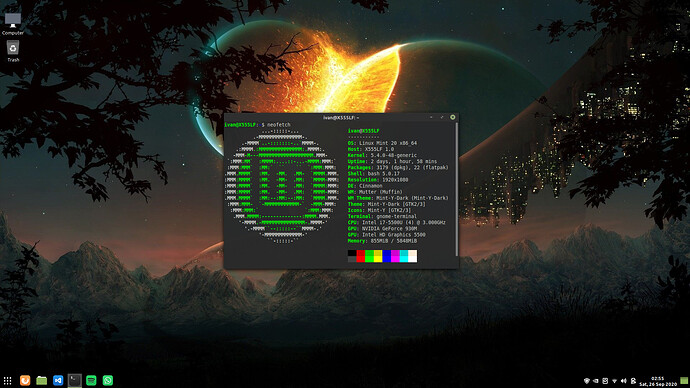
Task: Click the 'DE: Cinnamon' line
Action: pyautogui.click(x=365, y=186)
